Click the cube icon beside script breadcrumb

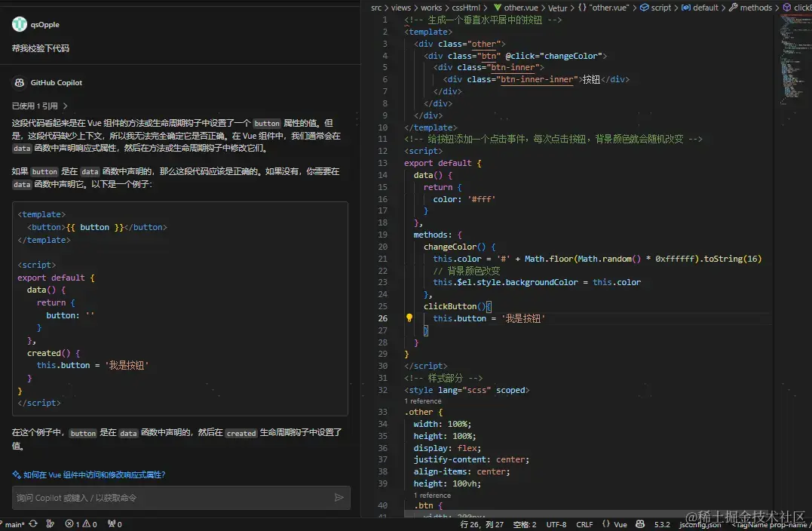644,8
